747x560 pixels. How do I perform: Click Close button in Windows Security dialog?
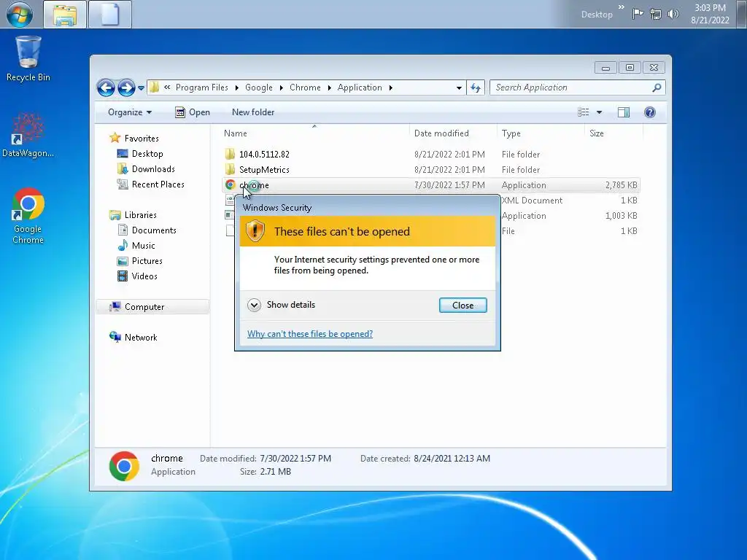click(x=462, y=306)
